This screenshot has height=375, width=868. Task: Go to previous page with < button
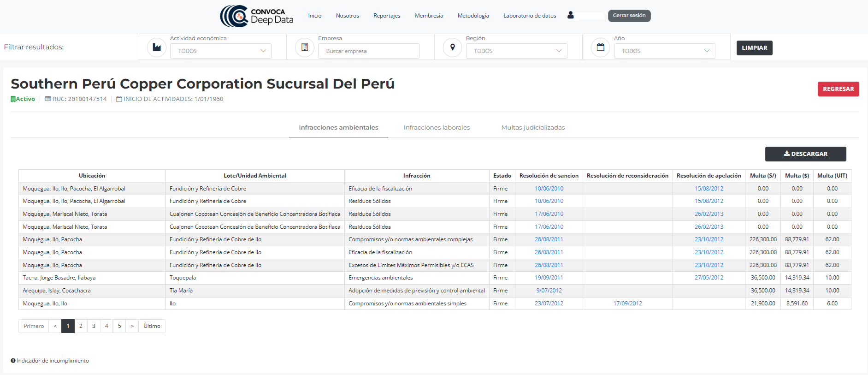pos(55,326)
